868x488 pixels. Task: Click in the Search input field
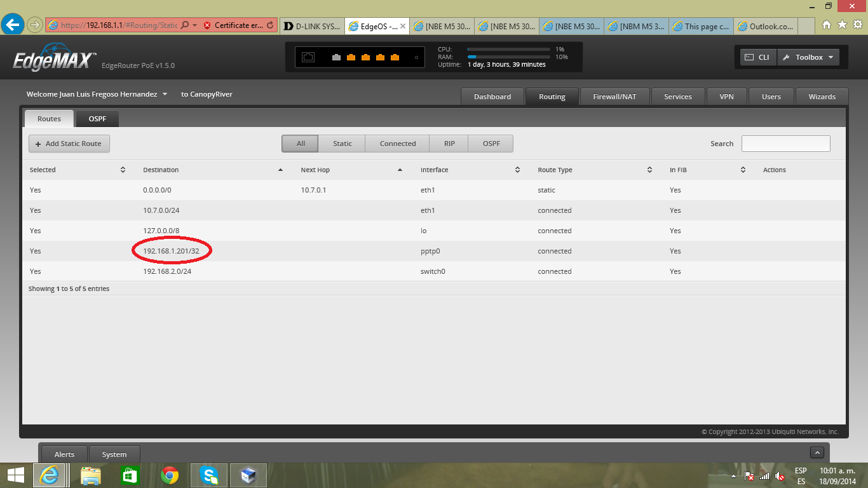(785, 144)
